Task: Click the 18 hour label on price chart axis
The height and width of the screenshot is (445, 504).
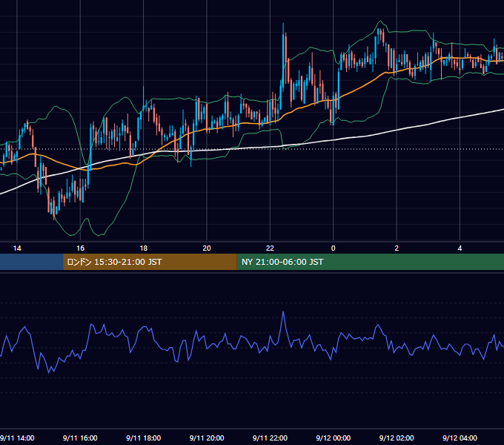Action: point(143,248)
